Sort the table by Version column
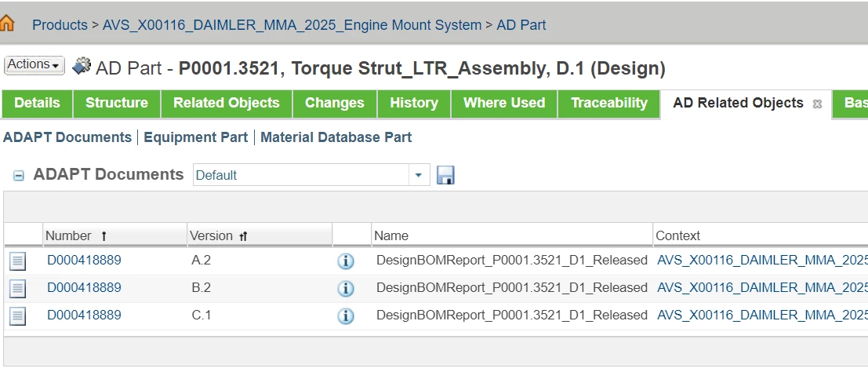868x372 pixels. tap(212, 235)
